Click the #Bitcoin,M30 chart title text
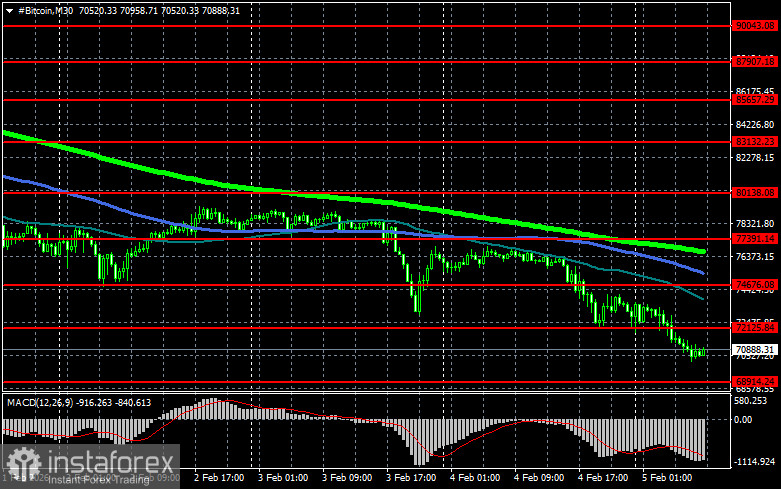Screen dimensions: 781x489 point(46,9)
